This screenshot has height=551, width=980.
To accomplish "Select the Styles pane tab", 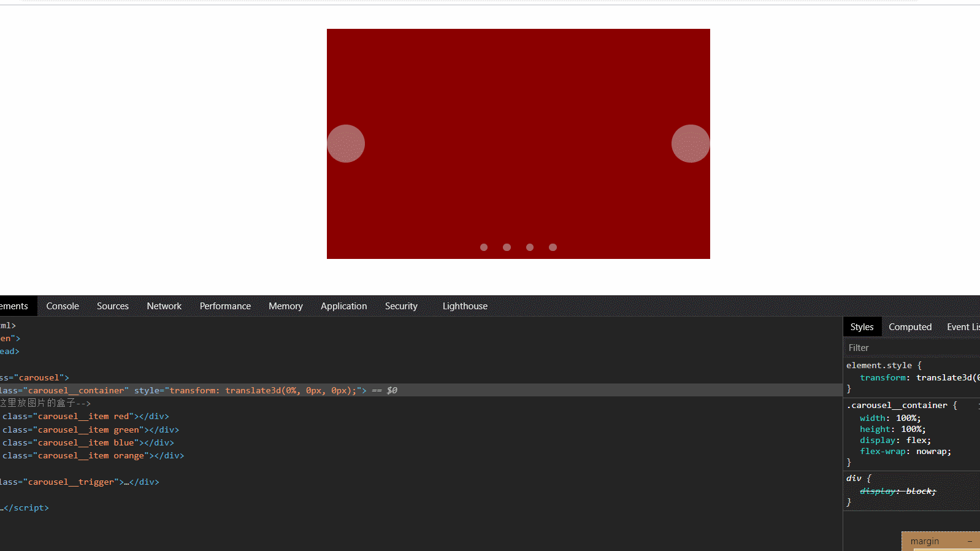I will (x=862, y=327).
